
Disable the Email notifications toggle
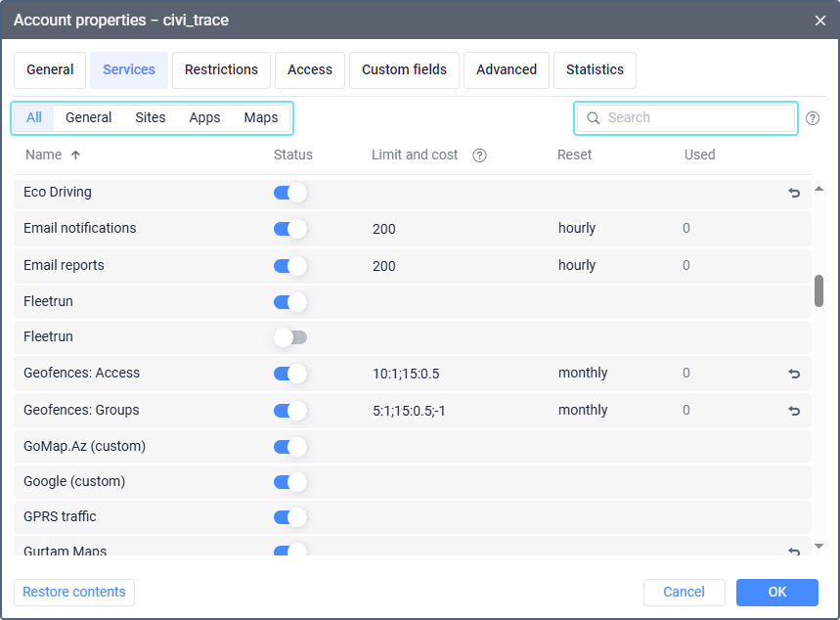click(x=290, y=229)
